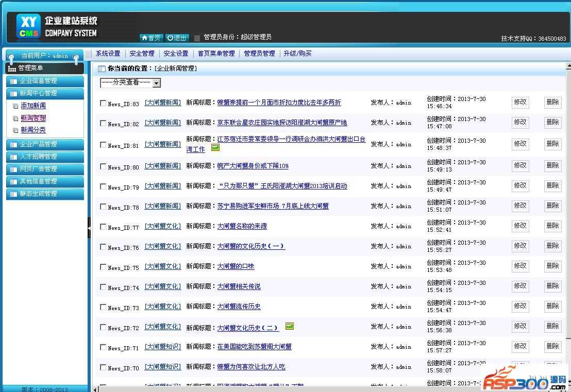571x392 pixels.
Task: Click the image icon beside News_ID:72 title
Action: click(290, 326)
